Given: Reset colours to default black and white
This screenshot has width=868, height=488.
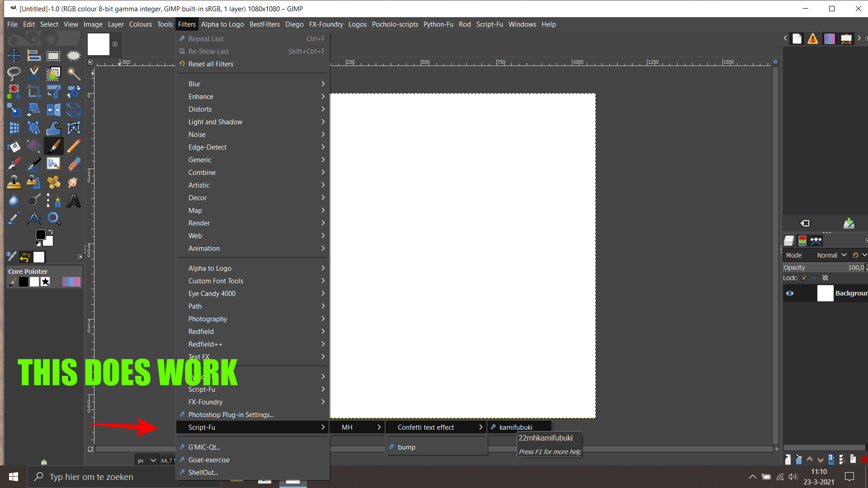Looking at the screenshot, I should click(x=38, y=243).
